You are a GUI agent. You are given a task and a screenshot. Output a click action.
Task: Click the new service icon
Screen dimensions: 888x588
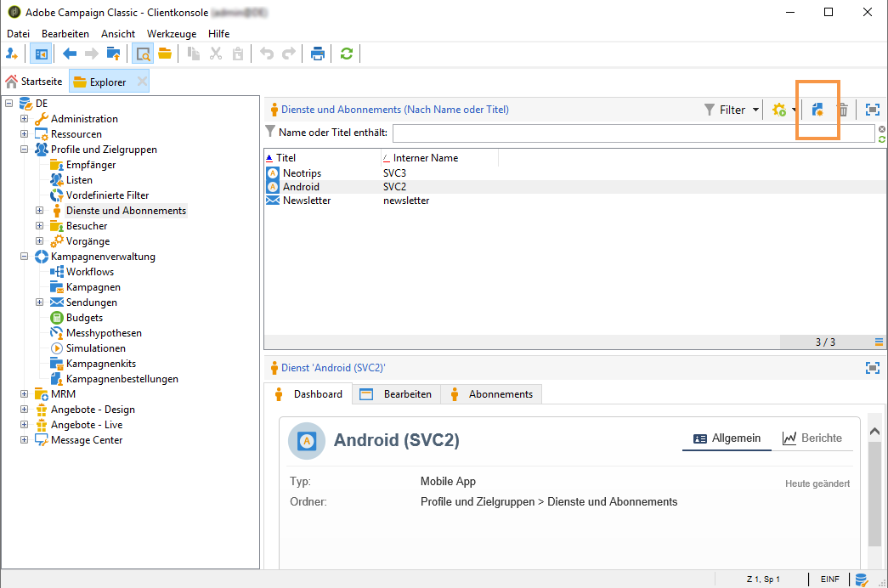click(x=817, y=110)
